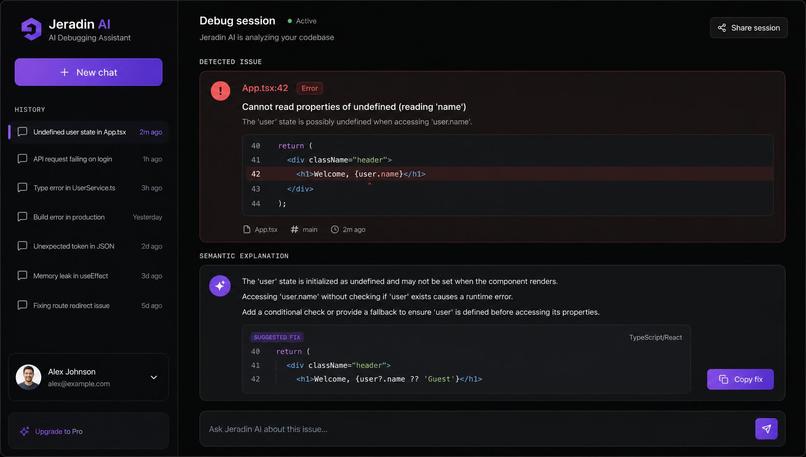
Task: Click the clock icon next to 2m ago
Action: coord(335,229)
